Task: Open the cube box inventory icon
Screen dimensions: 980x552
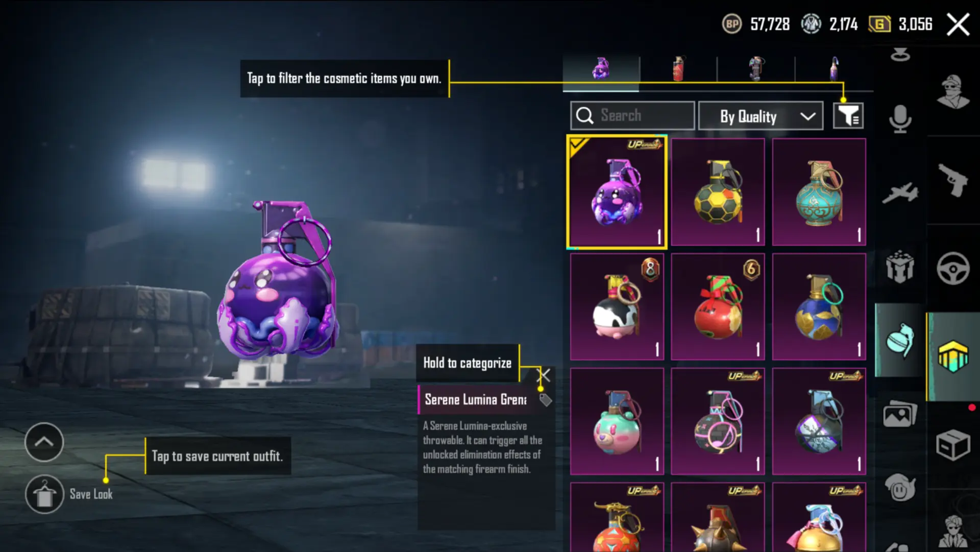Action: [953, 444]
